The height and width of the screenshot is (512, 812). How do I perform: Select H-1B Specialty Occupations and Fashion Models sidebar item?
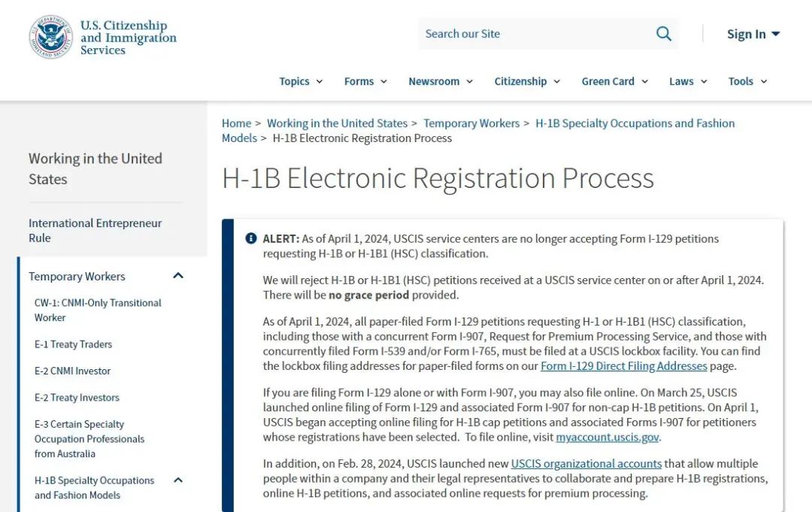(x=94, y=488)
